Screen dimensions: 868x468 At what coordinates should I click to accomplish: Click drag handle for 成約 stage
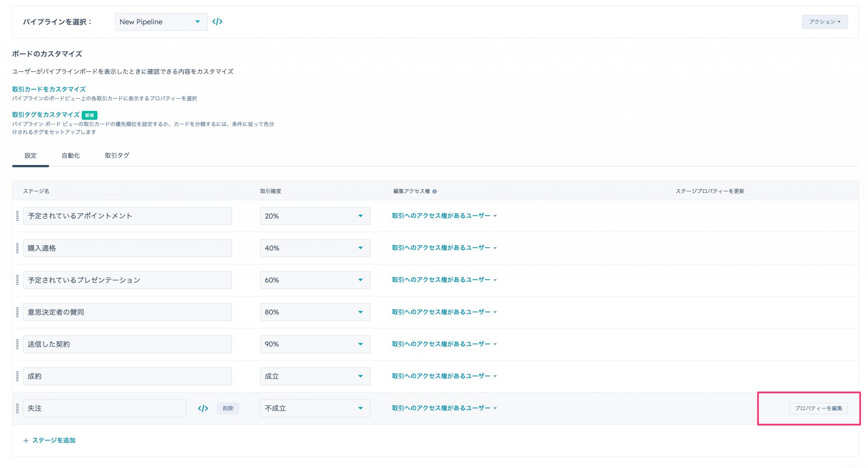[x=17, y=376]
